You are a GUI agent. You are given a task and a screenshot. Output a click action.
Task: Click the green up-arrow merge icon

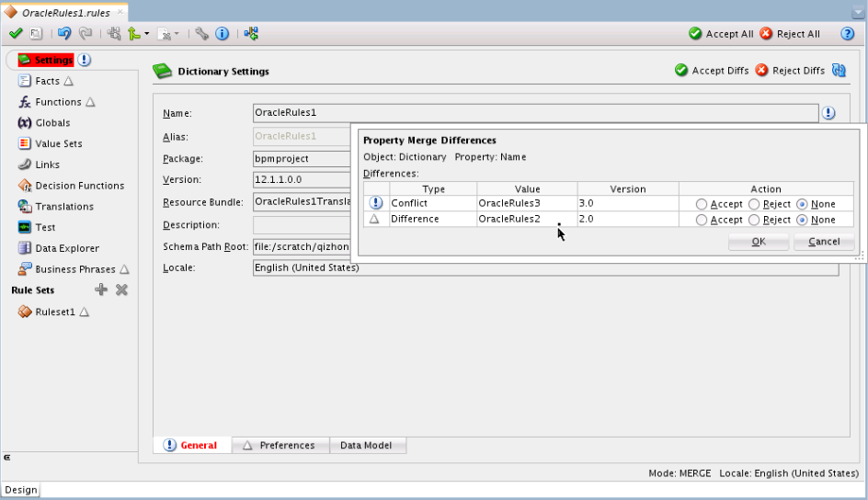click(x=134, y=34)
